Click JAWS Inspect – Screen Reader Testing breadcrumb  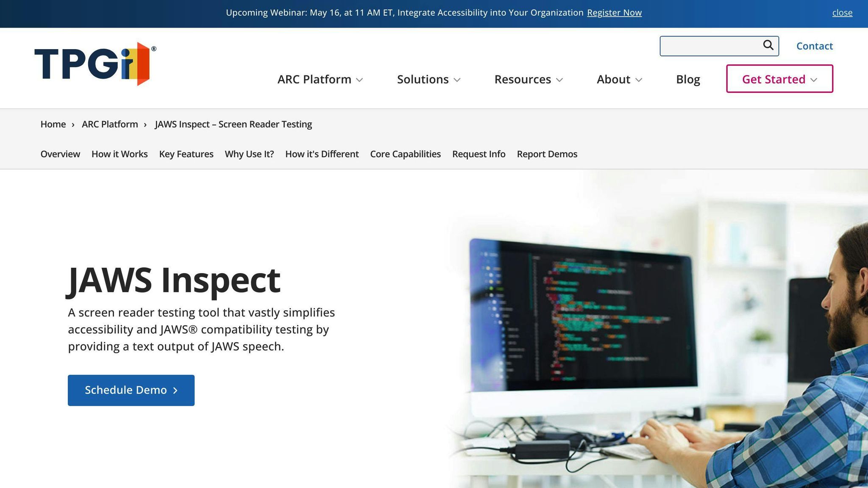[233, 124]
